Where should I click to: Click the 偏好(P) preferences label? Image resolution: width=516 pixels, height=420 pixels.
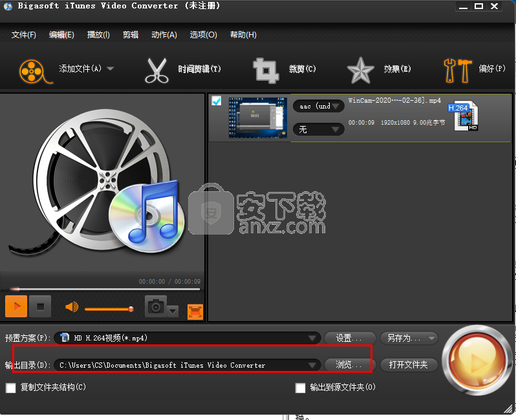point(492,68)
